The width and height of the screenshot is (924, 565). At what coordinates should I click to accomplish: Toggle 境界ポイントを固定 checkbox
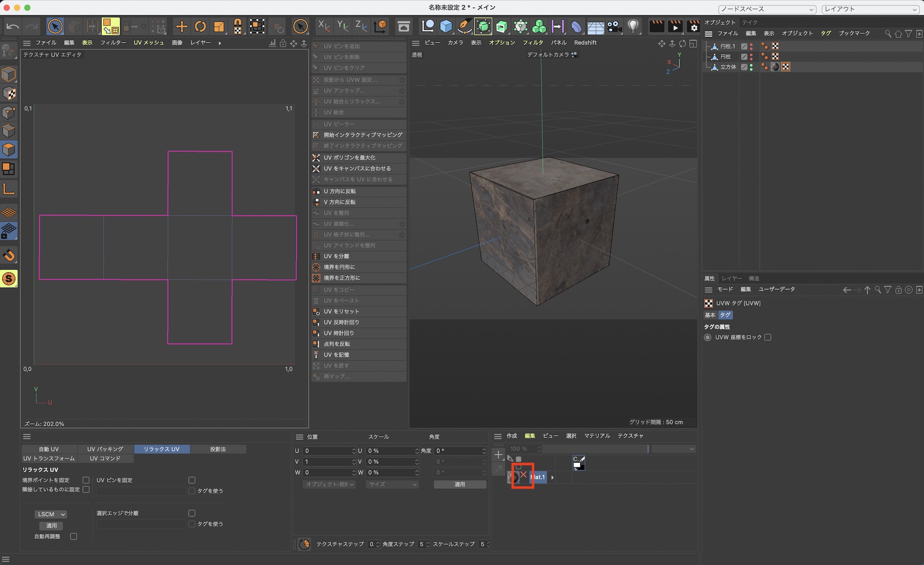(x=86, y=480)
